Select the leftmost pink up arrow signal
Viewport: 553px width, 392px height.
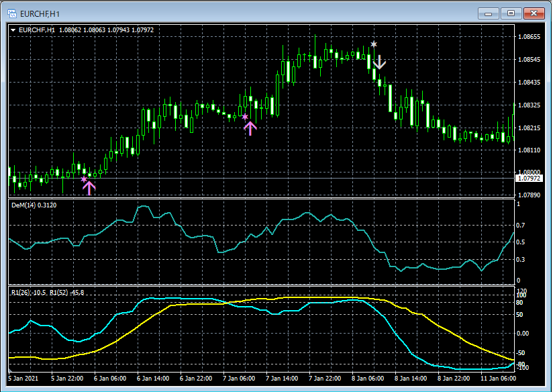pyautogui.click(x=89, y=188)
